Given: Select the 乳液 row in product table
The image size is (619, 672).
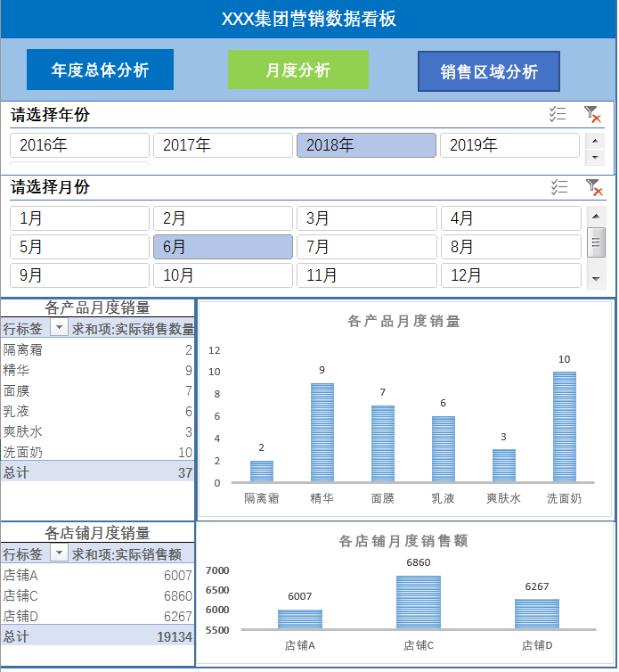Looking at the screenshot, I should point(97,412).
